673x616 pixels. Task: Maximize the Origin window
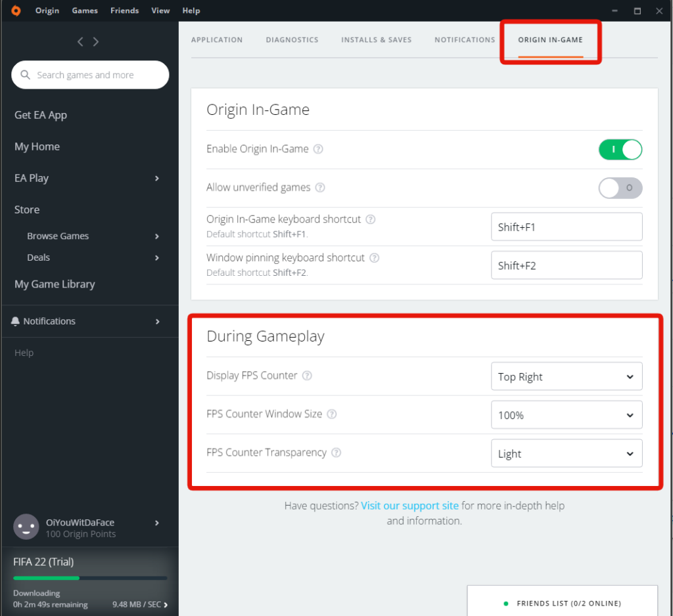(x=638, y=11)
